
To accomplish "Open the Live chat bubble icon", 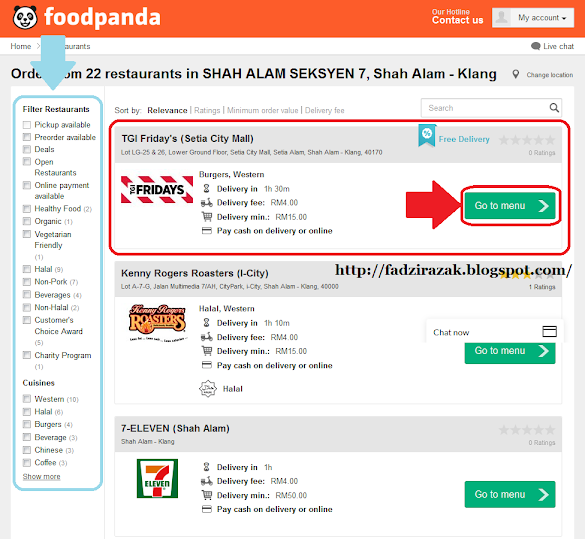I will pyautogui.click(x=535, y=46).
